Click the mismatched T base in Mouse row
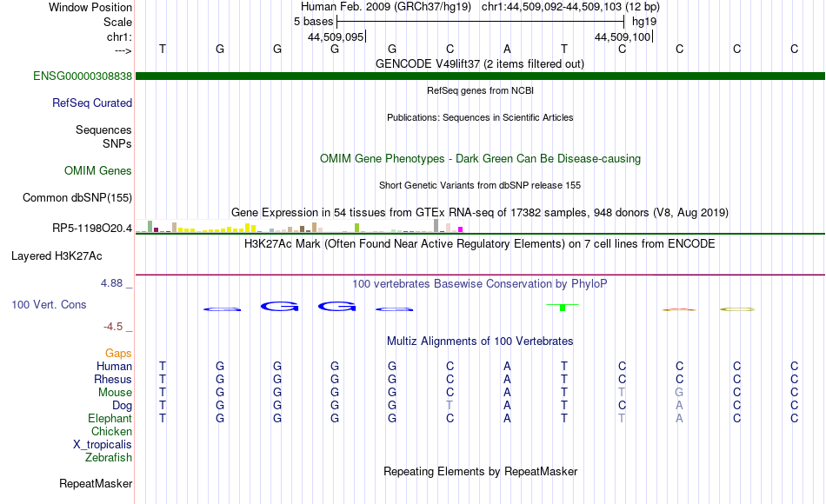Viewport: 826px width, 504px height. coord(622,393)
